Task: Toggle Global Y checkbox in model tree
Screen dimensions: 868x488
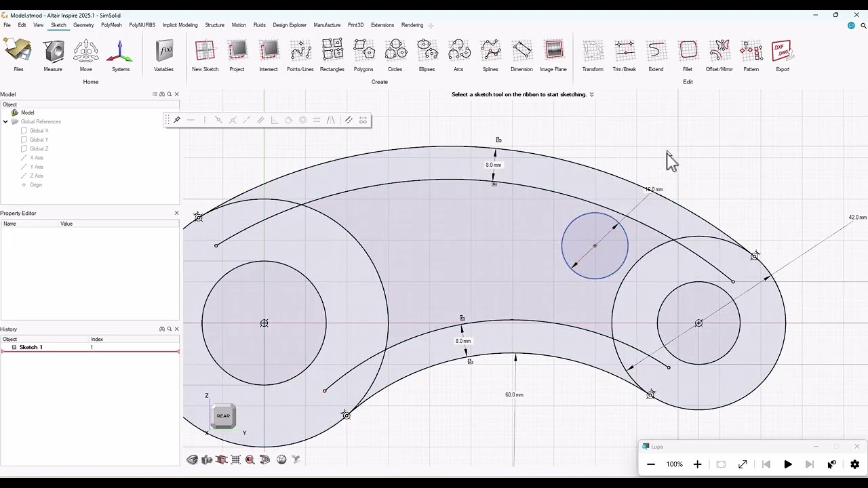Action: (x=24, y=140)
